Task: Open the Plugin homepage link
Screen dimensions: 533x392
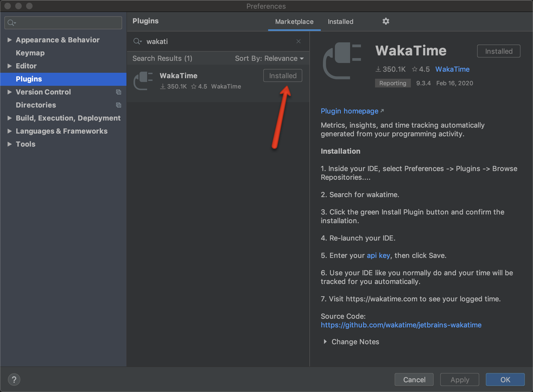Action: point(349,111)
